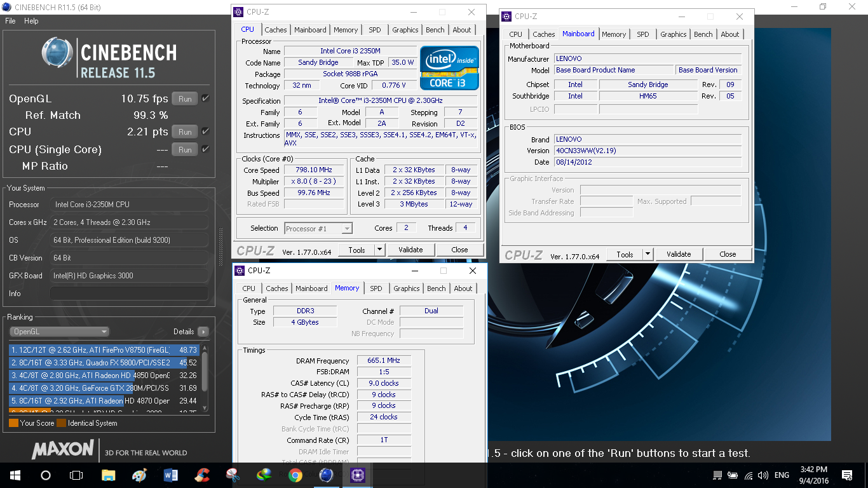Open the Processor #1 selection dropdown

318,228
